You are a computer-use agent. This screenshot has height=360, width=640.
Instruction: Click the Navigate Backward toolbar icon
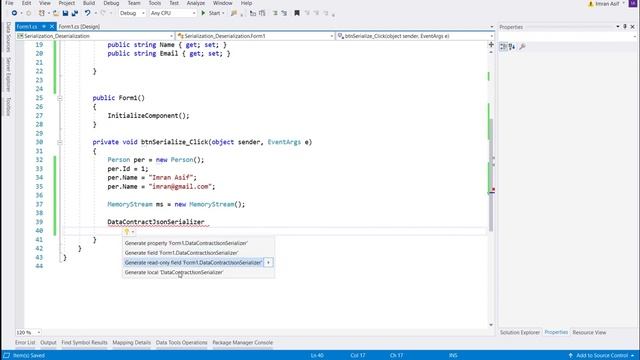point(14,13)
